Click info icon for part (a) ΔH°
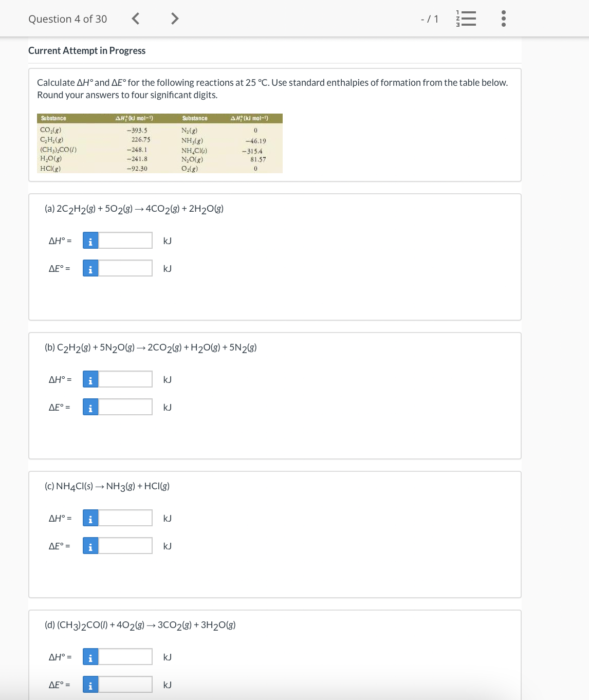The width and height of the screenshot is (589, 700). (x=90, y=241)
